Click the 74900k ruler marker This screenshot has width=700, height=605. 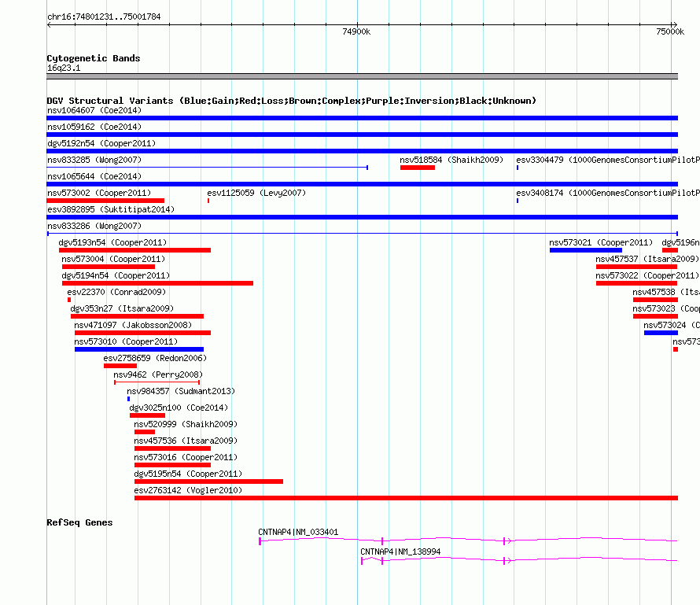pos(356,31)
